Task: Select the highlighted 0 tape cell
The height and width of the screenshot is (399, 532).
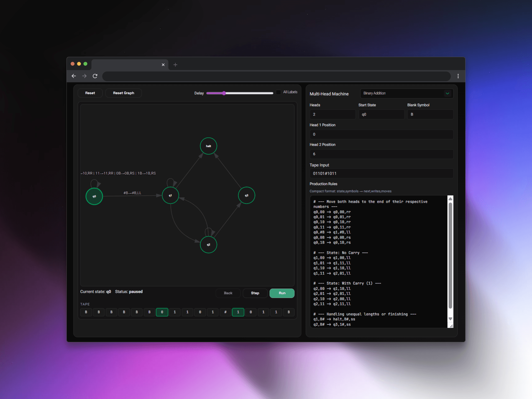Action: 162,312
